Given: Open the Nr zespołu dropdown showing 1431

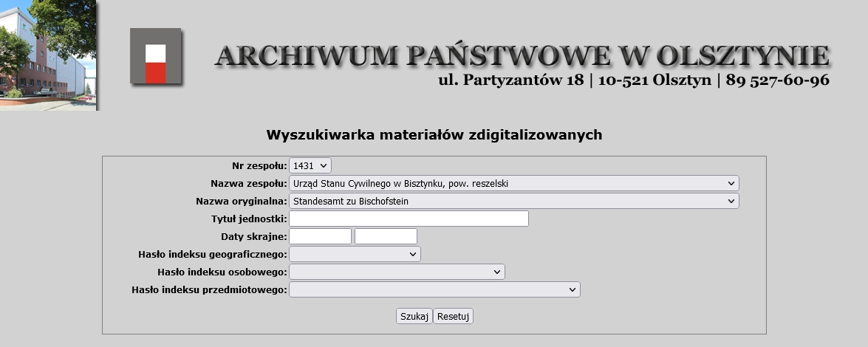Looking at the screenshot, I should tap(310, 165).
